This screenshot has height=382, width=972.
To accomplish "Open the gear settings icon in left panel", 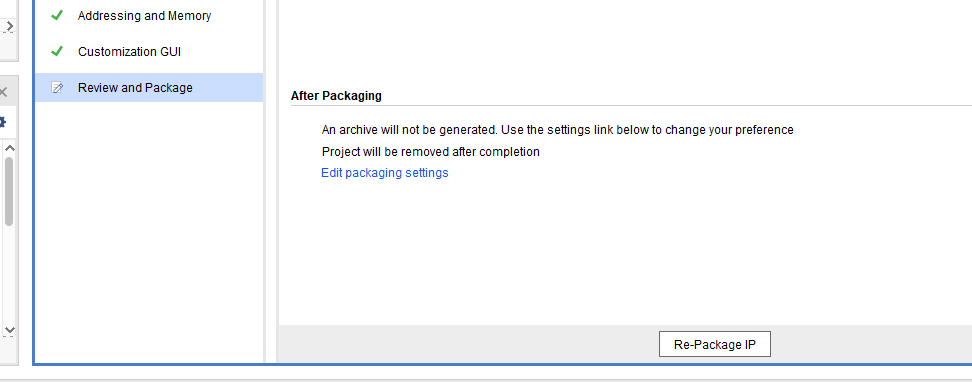I will pyautogui.click(x=2, y=122).
